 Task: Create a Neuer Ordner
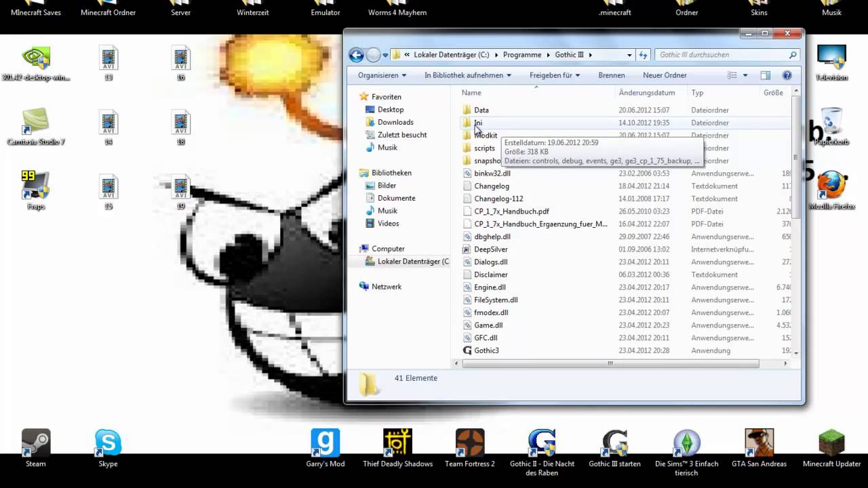coord(665,75)
